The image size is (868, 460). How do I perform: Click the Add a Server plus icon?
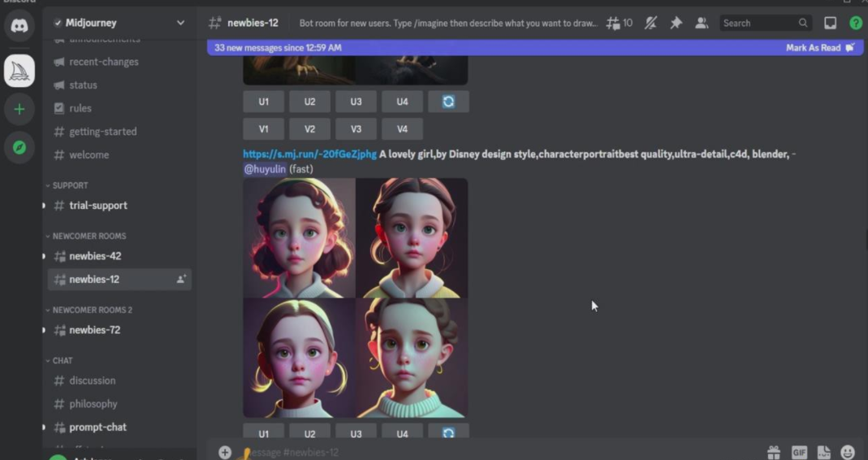point(19,109)
